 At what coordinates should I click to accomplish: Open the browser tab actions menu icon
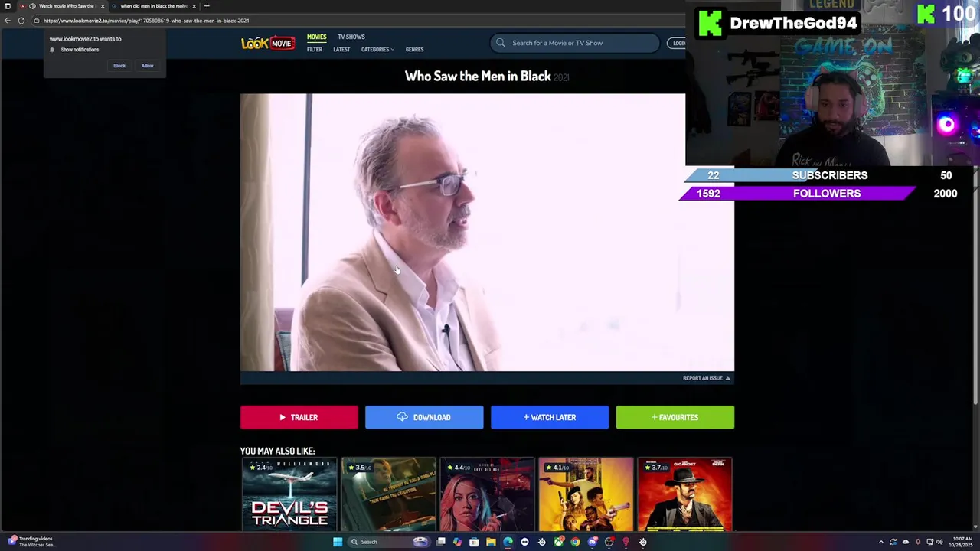click(8, 6)
